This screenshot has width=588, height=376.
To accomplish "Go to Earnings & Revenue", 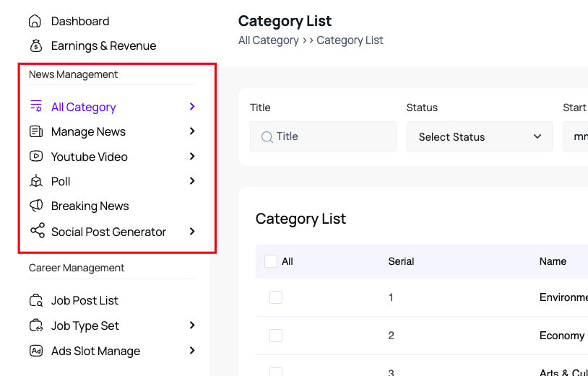I will 103,45.
